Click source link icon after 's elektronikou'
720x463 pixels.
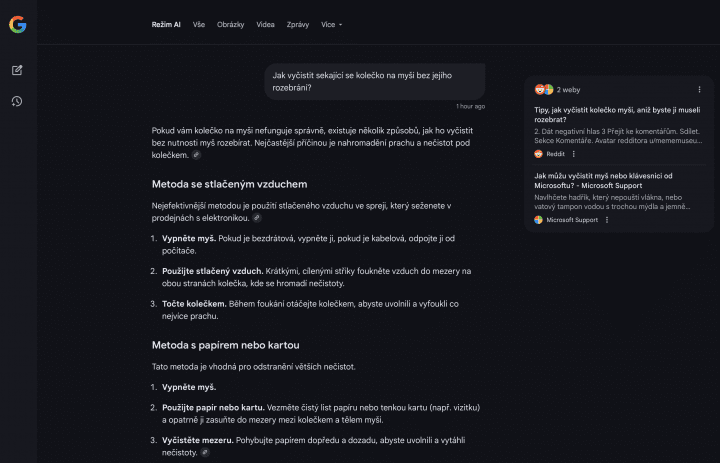(x=257, y=217)
